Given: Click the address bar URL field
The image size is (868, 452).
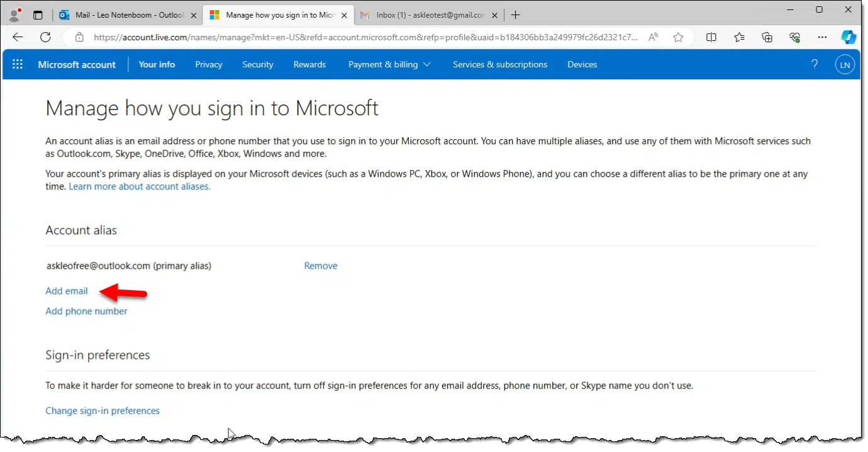Looking at the screenshot, I should click(365, 37).
